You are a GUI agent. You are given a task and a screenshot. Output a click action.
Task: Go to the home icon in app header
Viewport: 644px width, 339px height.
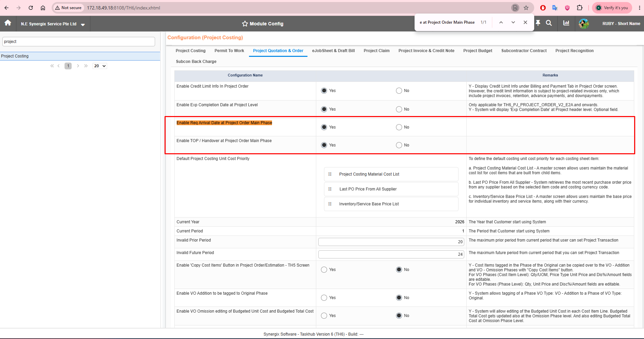point(8,23)
